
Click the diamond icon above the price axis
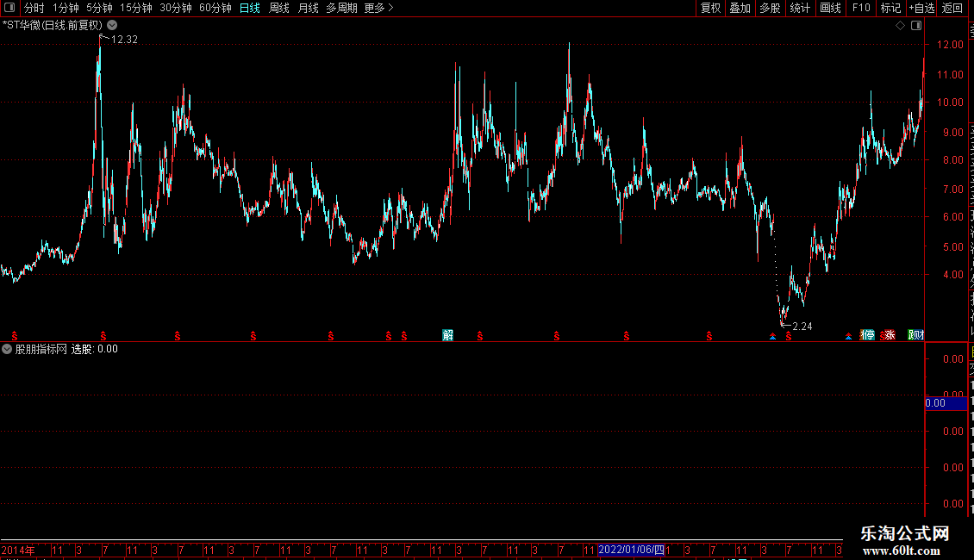[900, 26]
